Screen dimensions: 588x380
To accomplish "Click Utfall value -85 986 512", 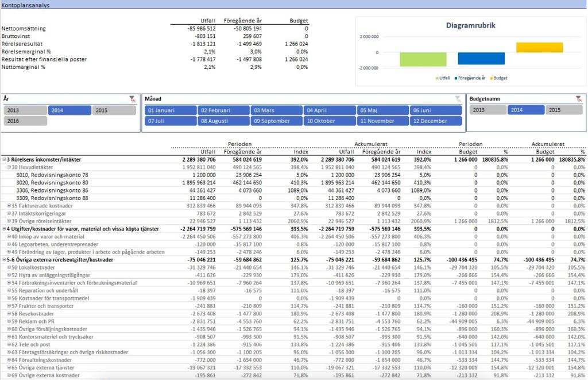I will coord(202,29).
